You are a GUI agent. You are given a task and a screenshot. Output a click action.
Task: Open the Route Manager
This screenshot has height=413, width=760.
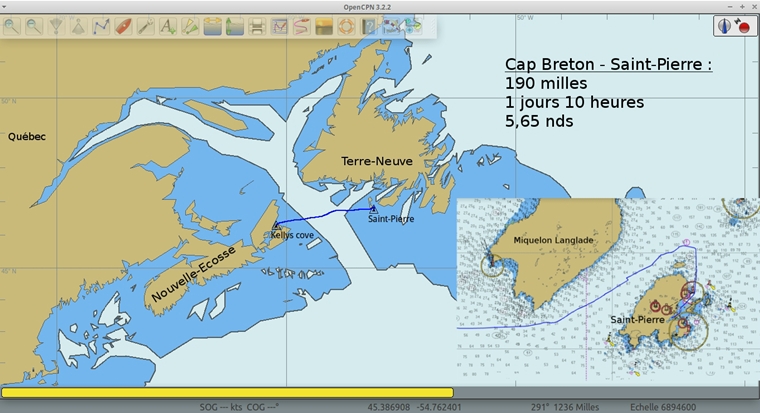[x=279, y=26]
